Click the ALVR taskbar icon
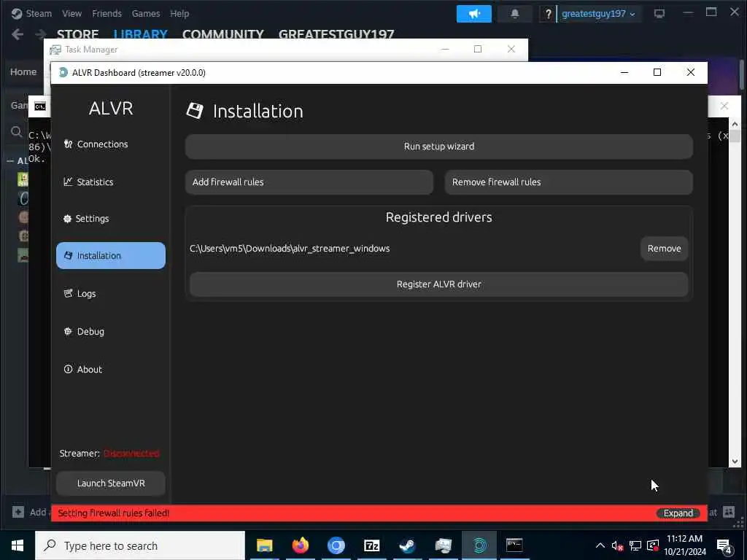Viewport: 747px width, 560px height. [x=479, y=545]
